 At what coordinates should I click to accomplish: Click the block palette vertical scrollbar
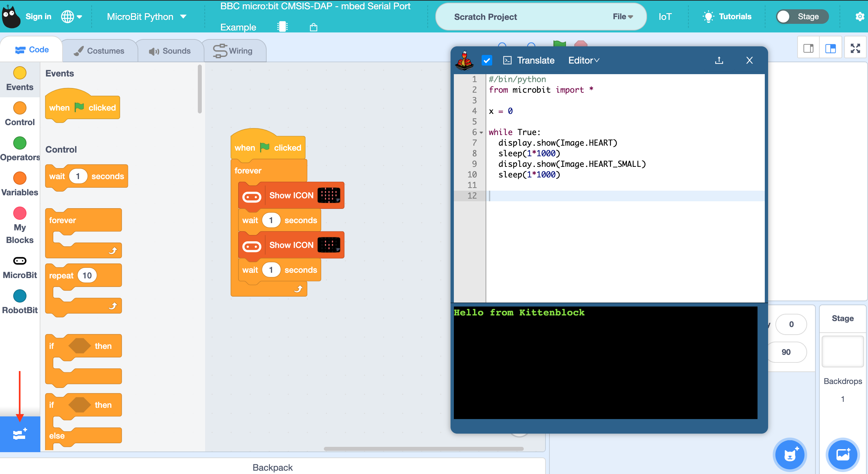[199, 89]
